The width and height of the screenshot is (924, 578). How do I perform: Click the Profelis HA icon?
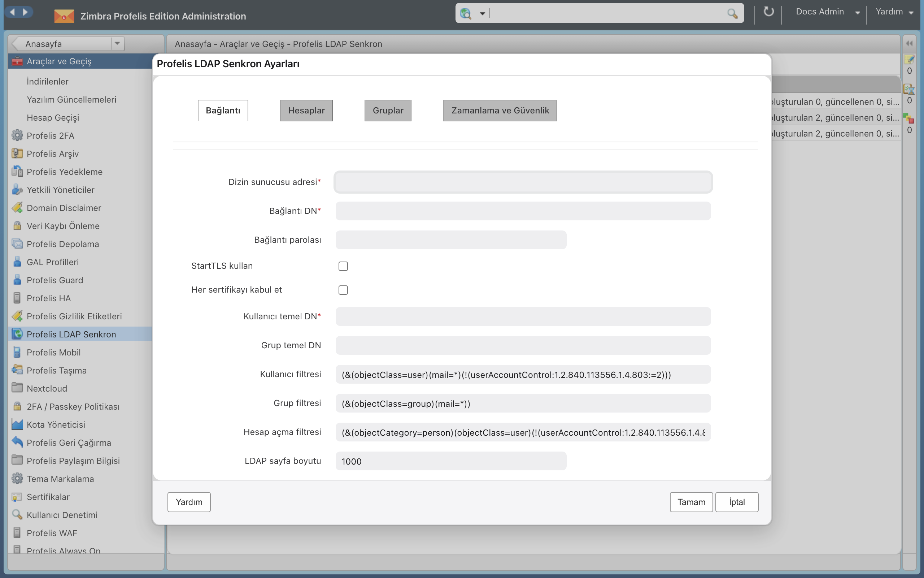coord(17,298)
